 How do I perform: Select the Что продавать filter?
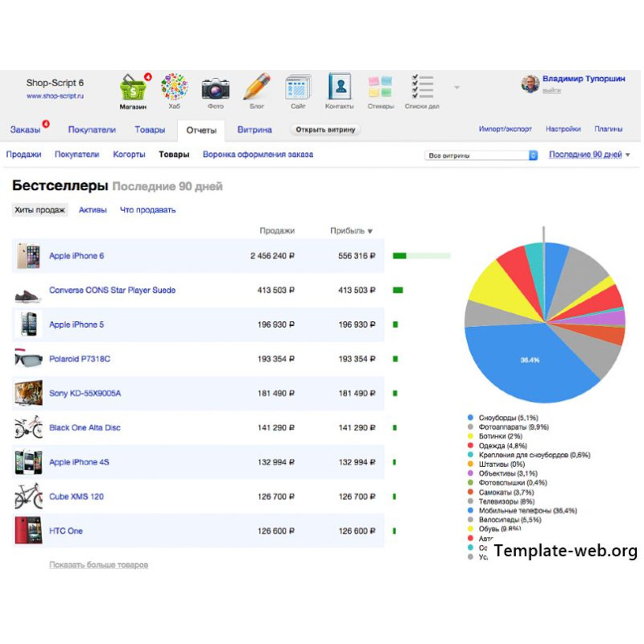coord(147,210)
